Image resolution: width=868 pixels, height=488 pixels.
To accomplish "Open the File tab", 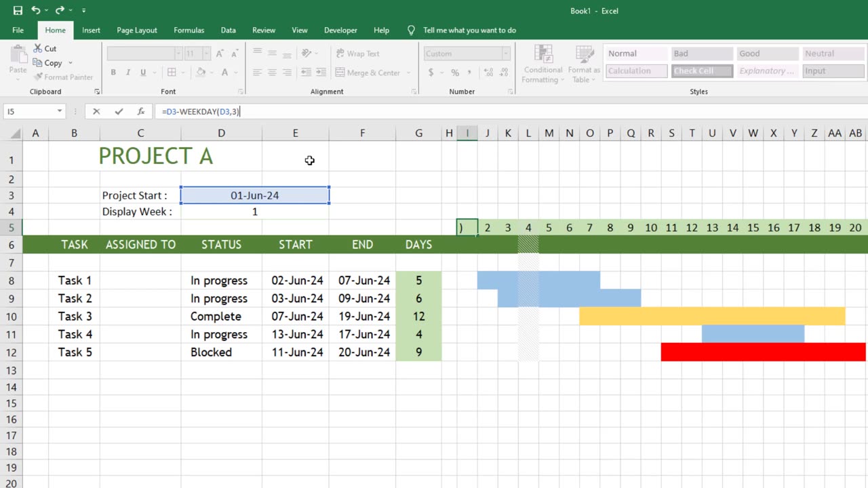I will [x=18, y=30].
